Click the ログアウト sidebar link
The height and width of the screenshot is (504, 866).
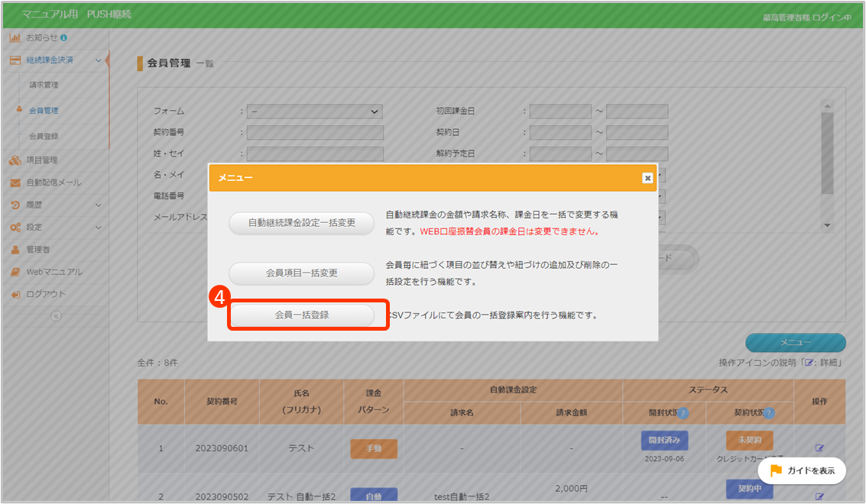46,294
